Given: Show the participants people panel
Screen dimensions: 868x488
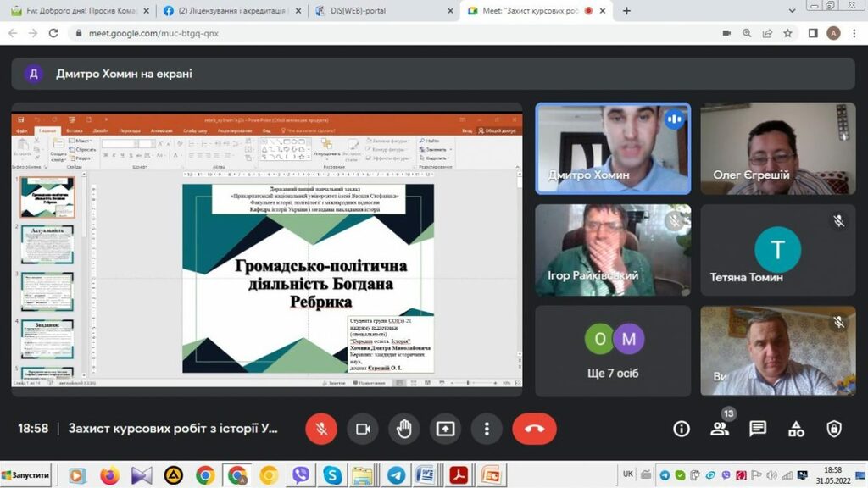Looking at the screenshot, I should coord(720,429).
